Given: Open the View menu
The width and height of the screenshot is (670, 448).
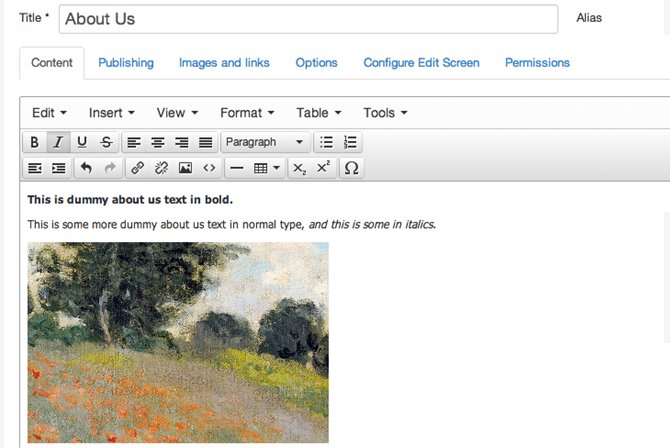Looking at the screenshot, I should coord(177,113).
